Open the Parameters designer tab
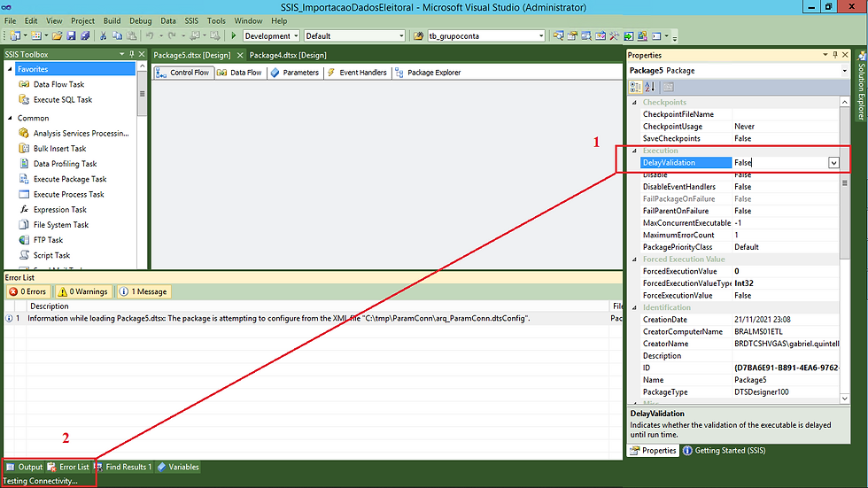Screen dimensions: 868x488 [x=294, y=73]
